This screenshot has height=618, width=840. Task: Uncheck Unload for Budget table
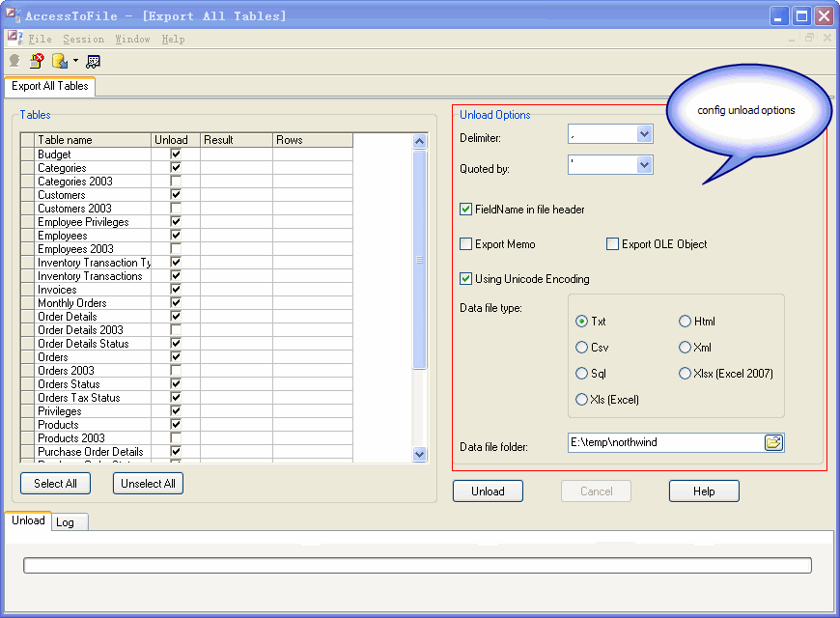coord(176,154)
